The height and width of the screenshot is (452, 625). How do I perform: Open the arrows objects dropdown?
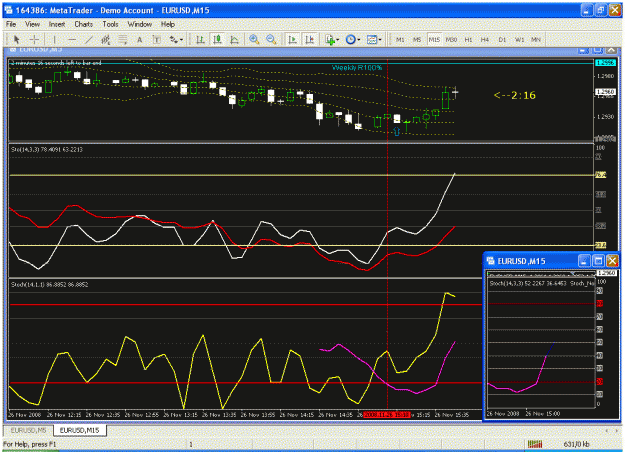pos(176,39)
